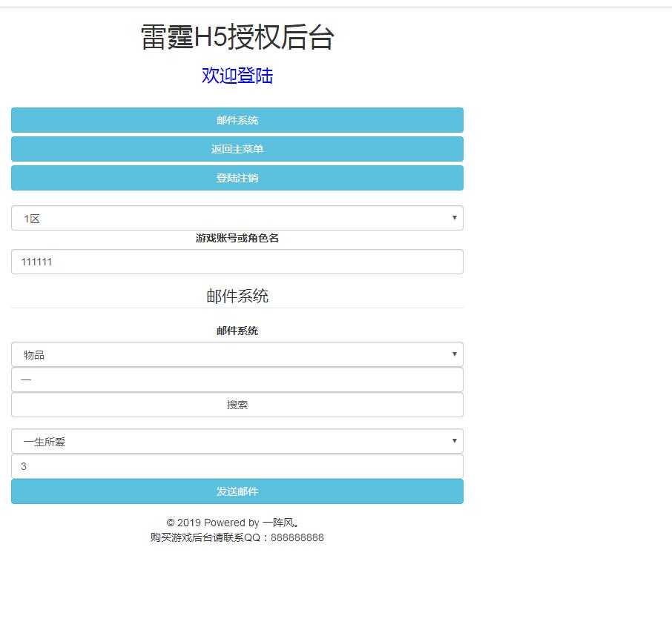Click the 游戏账号或角色名 field label
672x633 pixels.
tap(237, 238)
